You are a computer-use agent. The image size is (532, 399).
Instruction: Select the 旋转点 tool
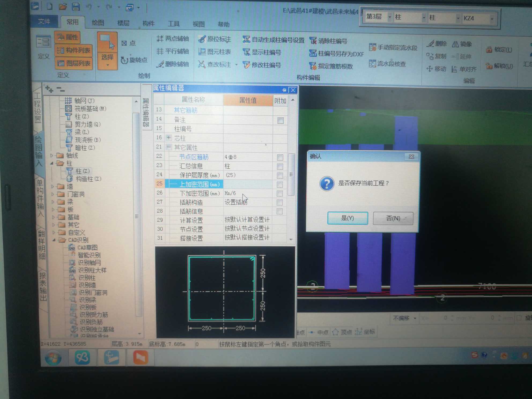[x=134, y=60]
